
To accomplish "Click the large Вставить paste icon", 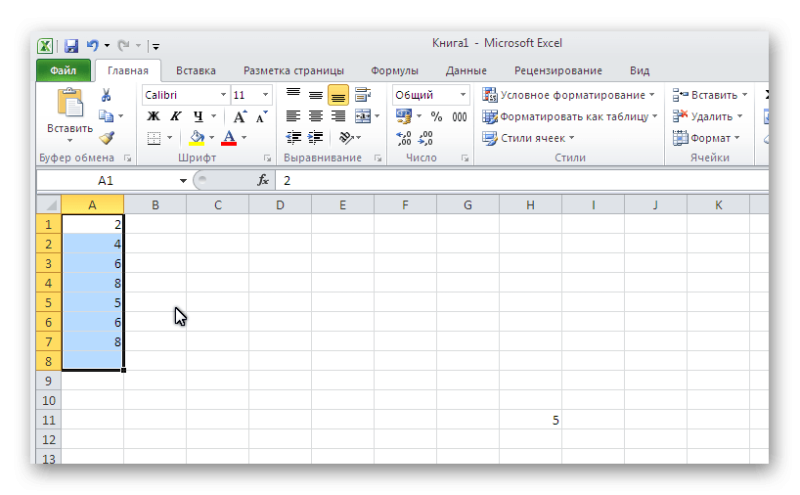I will (70, 103).
